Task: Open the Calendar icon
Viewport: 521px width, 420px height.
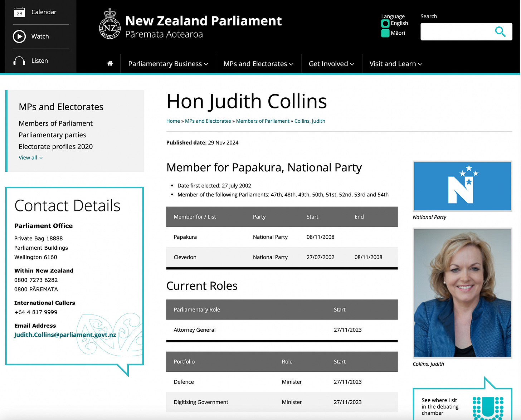Action: pyautogui.click(x=19, y=12)
